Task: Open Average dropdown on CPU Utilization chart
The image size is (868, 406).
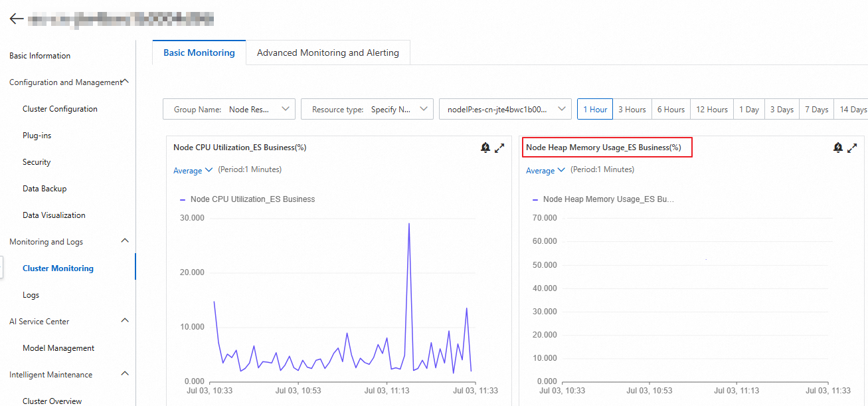Action: click(193, 170)
